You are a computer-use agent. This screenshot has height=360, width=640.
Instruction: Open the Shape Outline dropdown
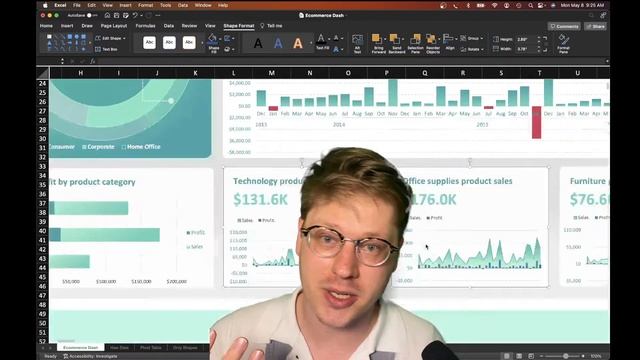pos(229,38)
